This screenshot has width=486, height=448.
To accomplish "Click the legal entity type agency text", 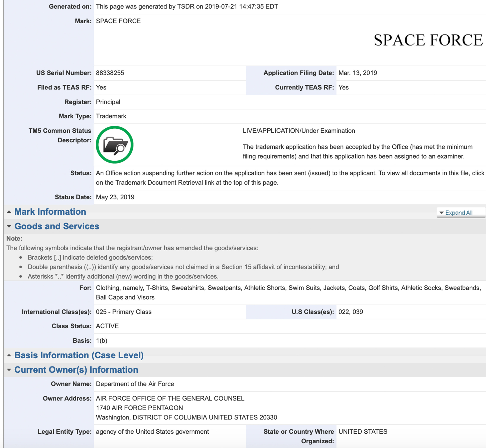I will tap(152, 432).
